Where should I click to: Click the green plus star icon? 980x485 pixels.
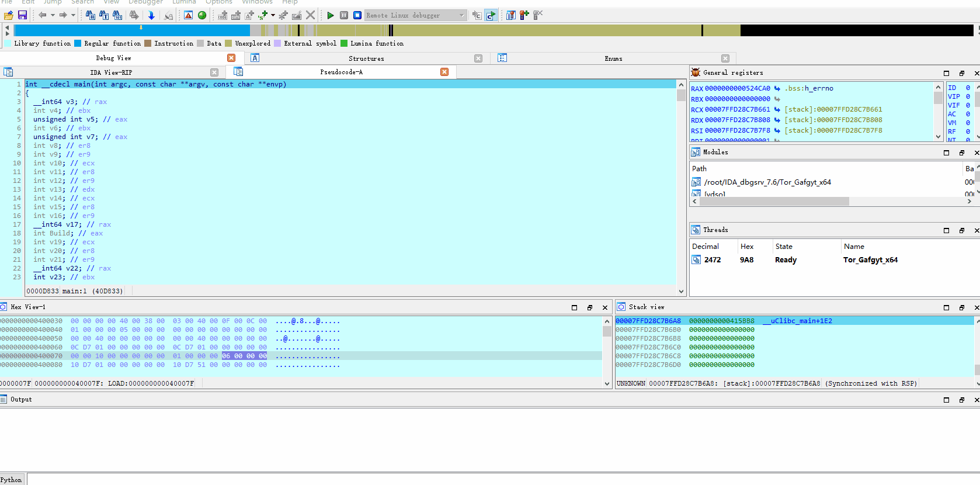point(263,15)
